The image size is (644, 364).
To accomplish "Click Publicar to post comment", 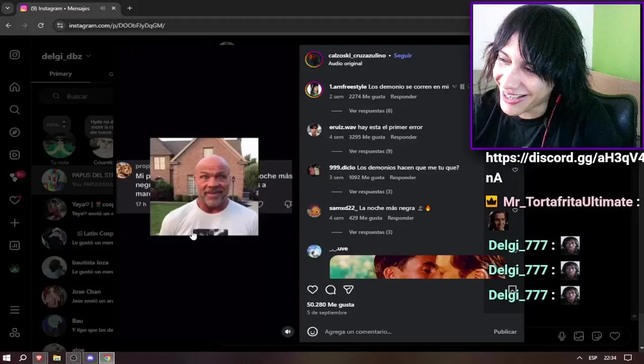I will pyautogui.click(x=505, y=332).
